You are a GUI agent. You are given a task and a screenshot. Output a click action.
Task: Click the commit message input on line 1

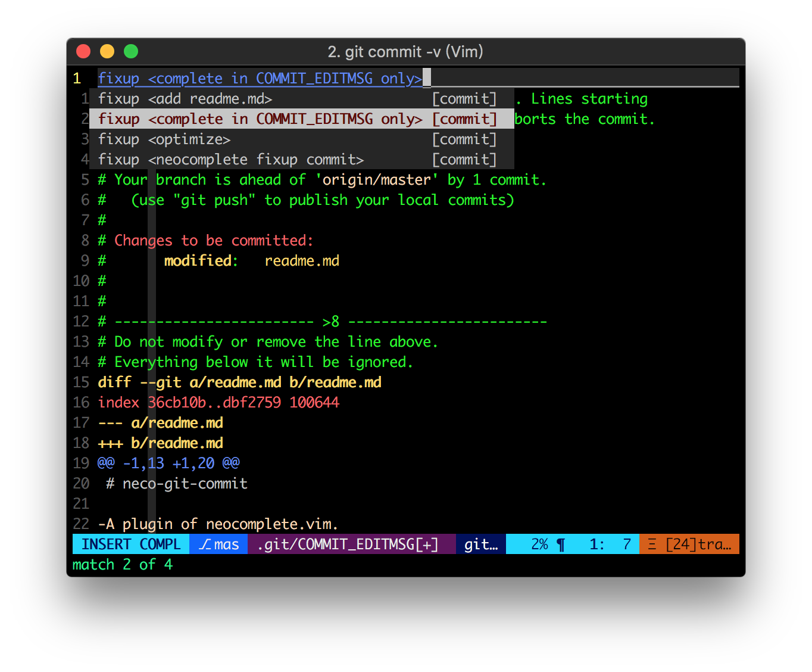418,78
